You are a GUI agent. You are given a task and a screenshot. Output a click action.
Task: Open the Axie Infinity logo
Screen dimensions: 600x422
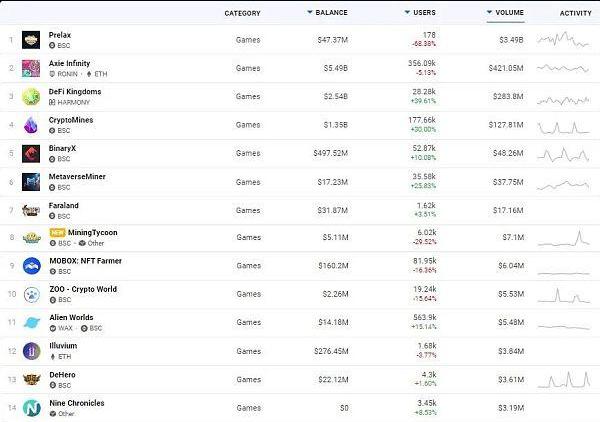pyautogui.click(x=31, y=68)
